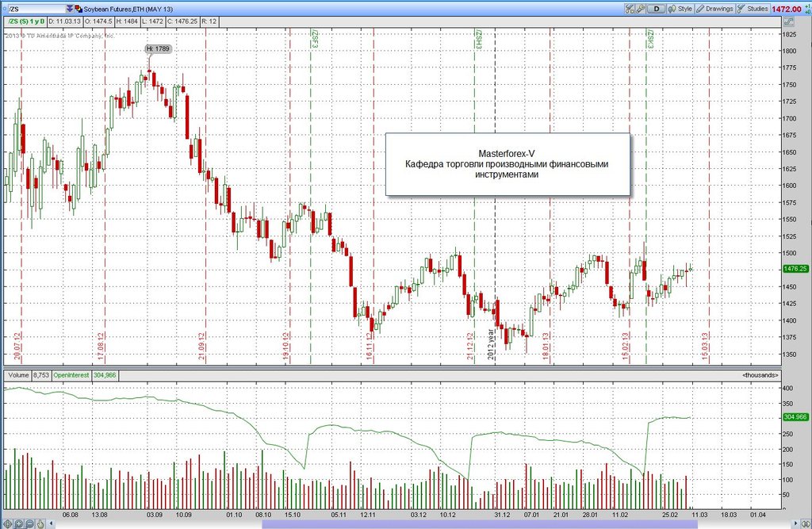Expand the symbol selector double-arrow dropdown
Screen dimensions: 812x529
pos(70,9)
